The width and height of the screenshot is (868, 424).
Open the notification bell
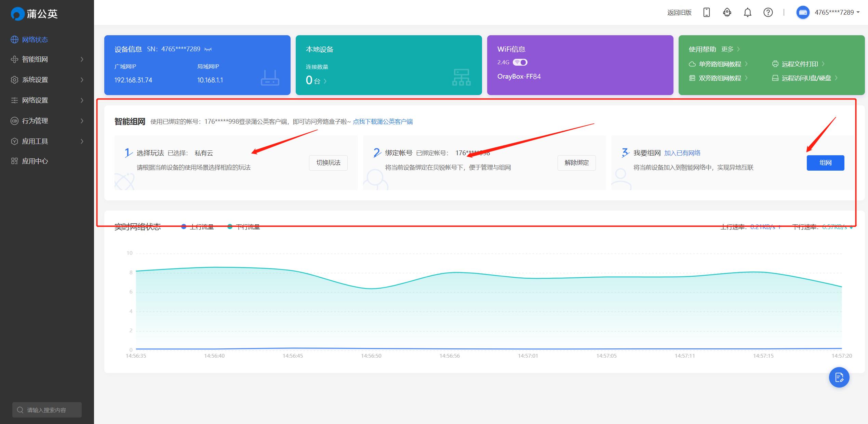[747, 13]
